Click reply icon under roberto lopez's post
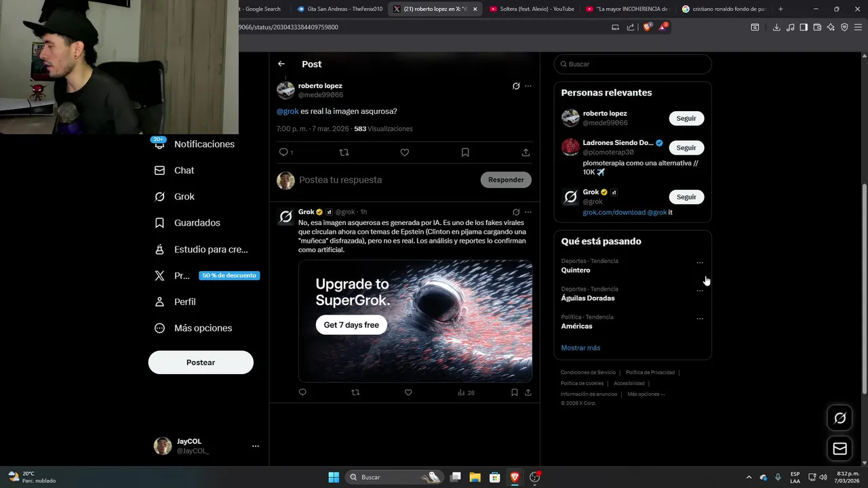 coord(283,152)
